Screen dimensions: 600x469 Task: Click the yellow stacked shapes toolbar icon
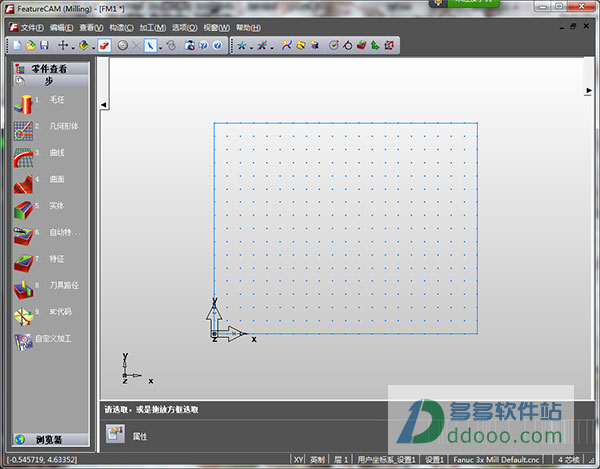tap(301, 46)
